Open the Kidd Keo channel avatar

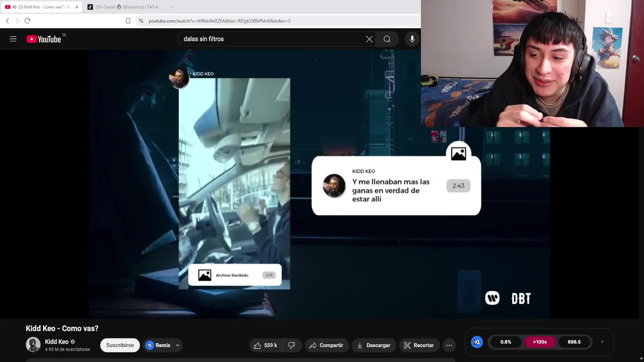(33, 344)
